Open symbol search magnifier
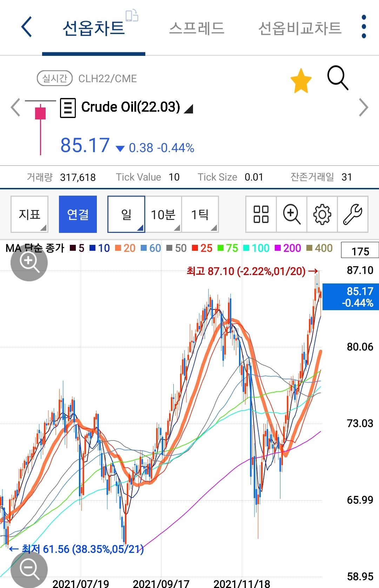Image resolution: width=379 pixels, height=588 pixels. (338, 78)
